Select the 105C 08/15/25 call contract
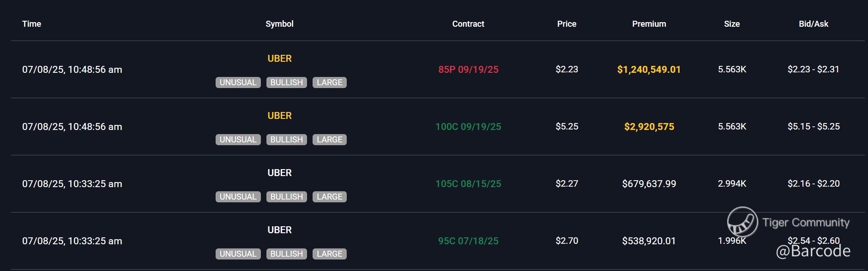This screenshot has width=868, height=271. (468, 184)
